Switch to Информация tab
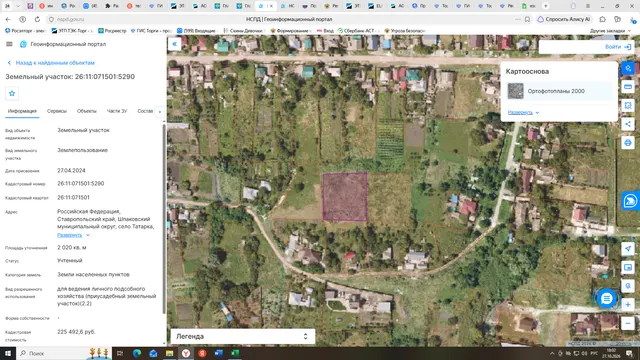The width and height of the screenshot is (640, 360). (x=22, y=111)
